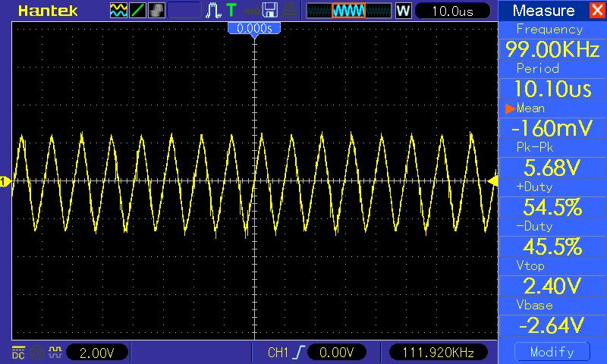Click the 0.00V trigger level readout
The height and width of the screenshot is (364, 607).
click(x=337, y=353)
